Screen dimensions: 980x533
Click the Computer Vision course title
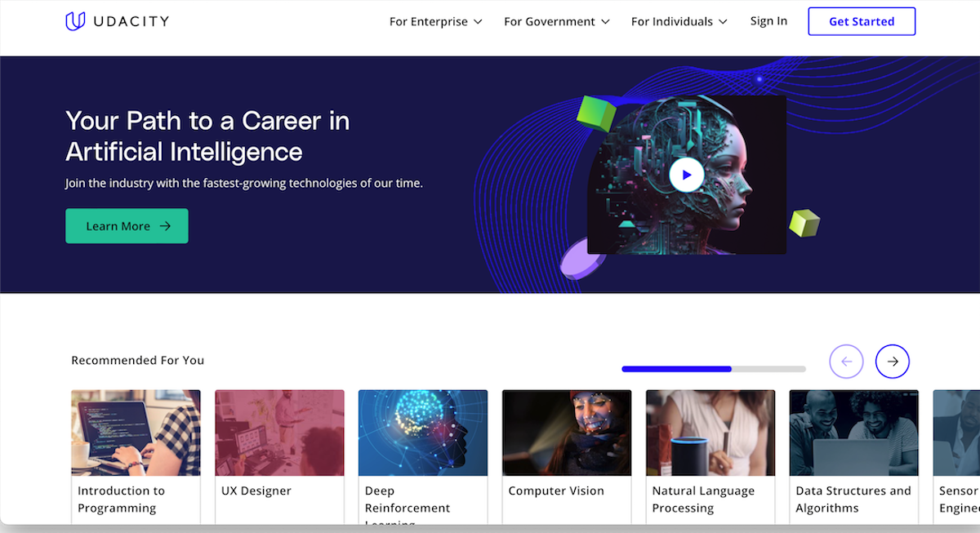556,491
